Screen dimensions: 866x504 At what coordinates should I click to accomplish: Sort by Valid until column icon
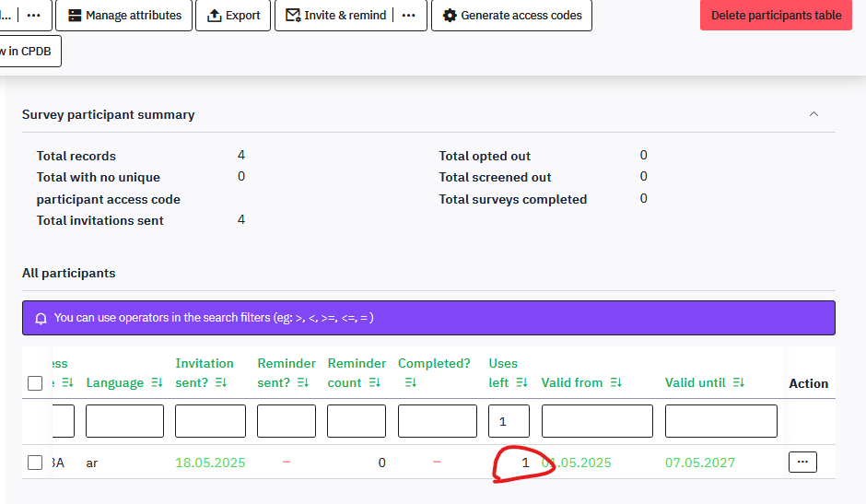[738, 383]
